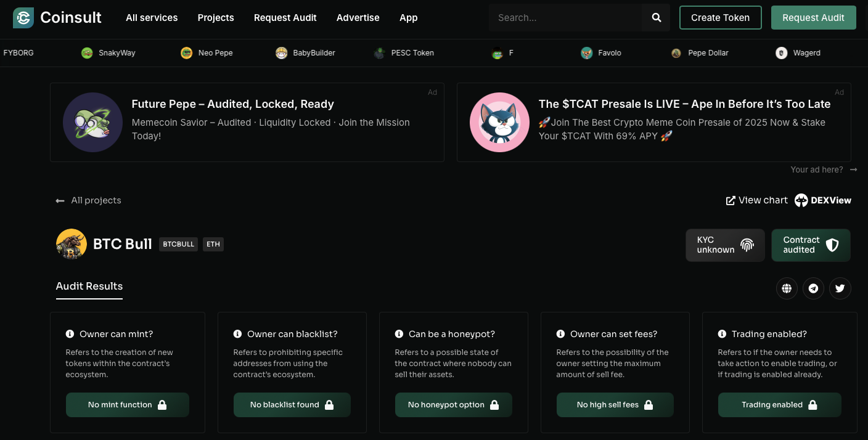Select SnakyWay in the token ticker
Screen dimensions: 868x440
coord(108,53)
